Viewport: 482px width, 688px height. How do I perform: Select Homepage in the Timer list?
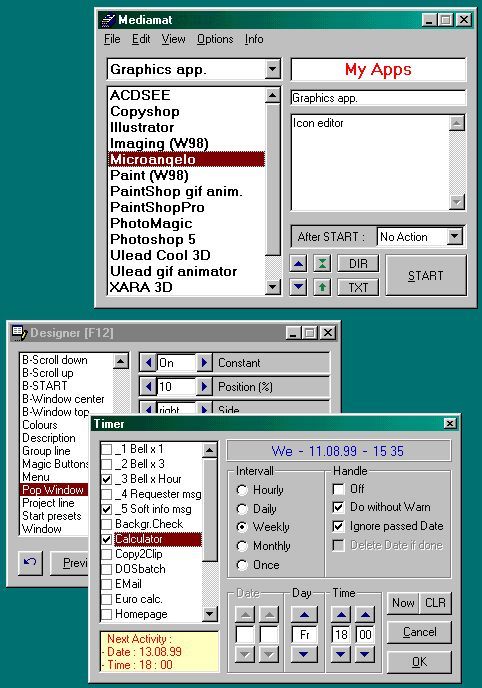point(151,614)
